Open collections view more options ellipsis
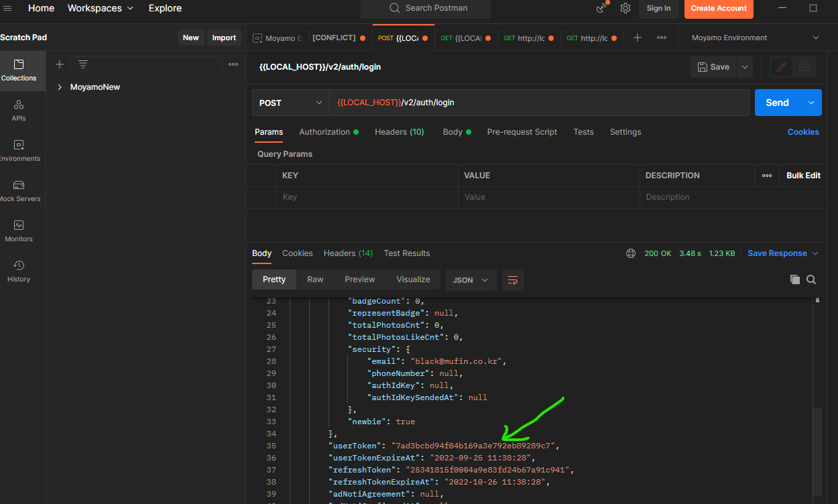Image resolution: width=838 pixels, height=504 pixels. 233,64
